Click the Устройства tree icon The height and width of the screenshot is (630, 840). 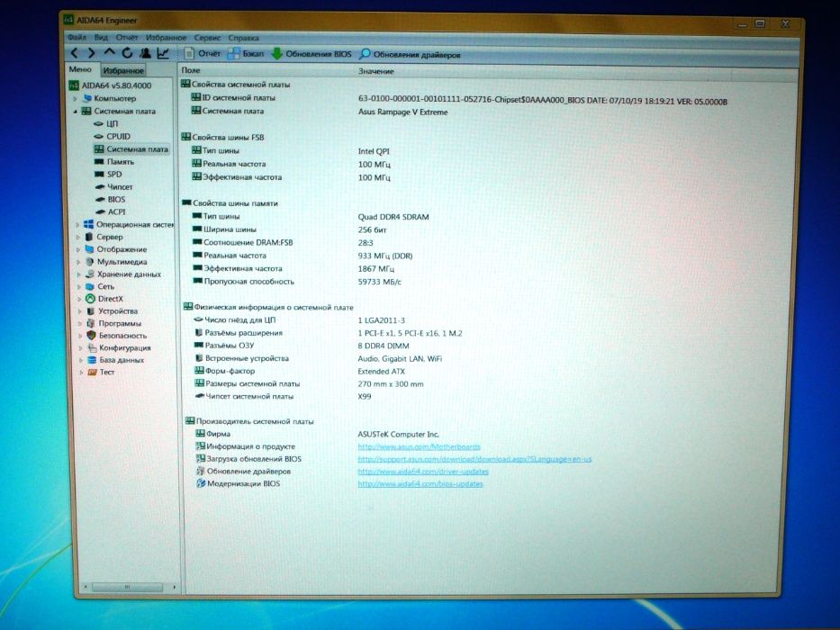pyautogui.click(x=91, y=311)
